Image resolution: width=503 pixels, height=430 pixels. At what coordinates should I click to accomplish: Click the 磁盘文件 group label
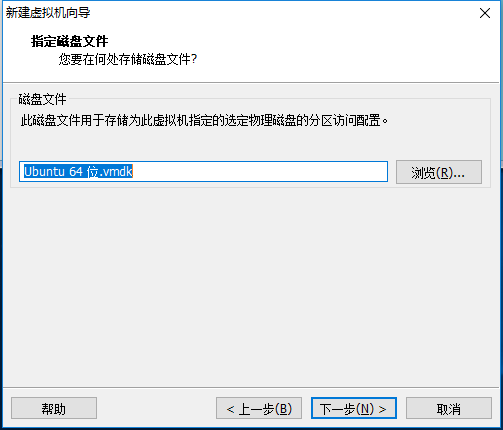coord(42,99)
